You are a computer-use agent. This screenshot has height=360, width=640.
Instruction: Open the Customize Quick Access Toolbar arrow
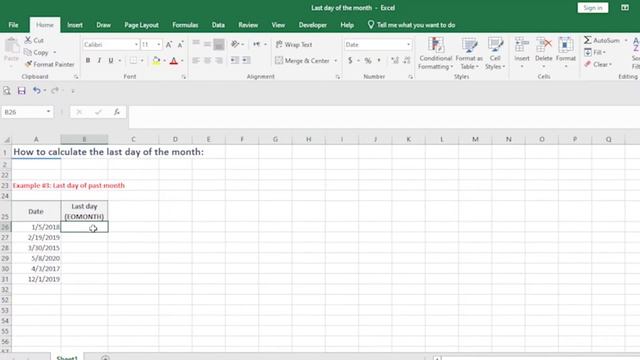73,91
